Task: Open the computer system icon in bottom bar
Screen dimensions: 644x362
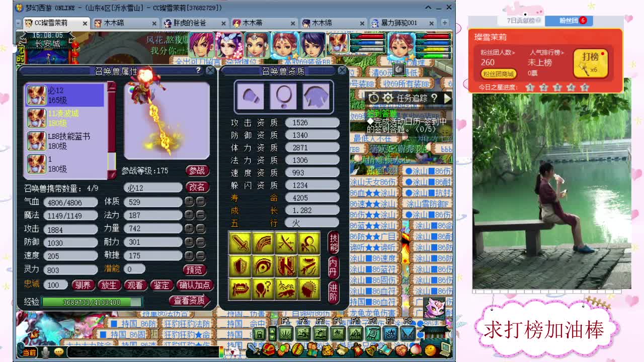Action: click(445, 348)
